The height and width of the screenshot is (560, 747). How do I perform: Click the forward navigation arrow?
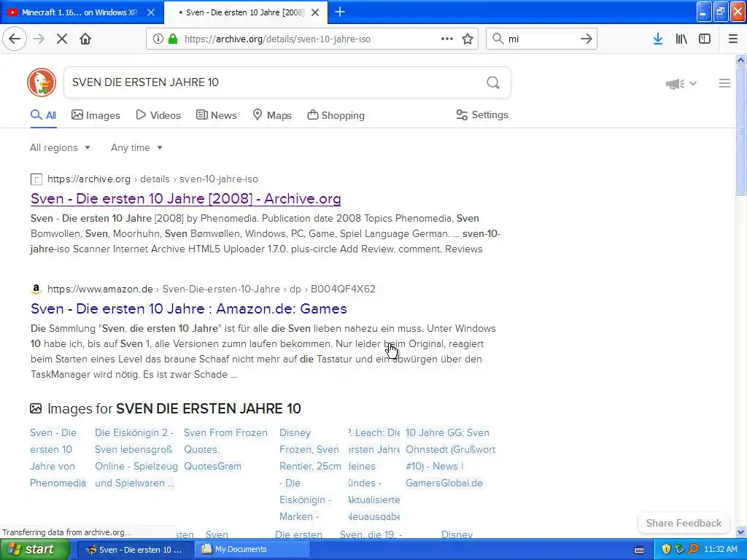pyautogui.click(x=39, y=39)
